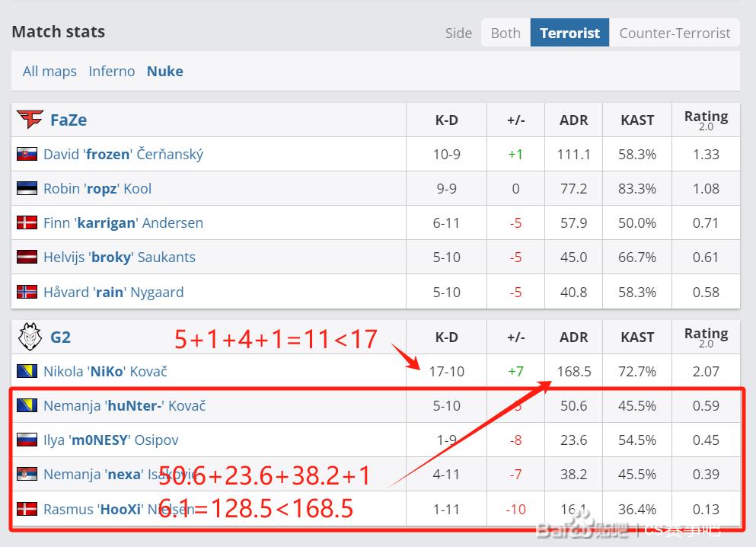Click ropz's 1.08 rating value
756x547 pixels.
click(707, 189)
